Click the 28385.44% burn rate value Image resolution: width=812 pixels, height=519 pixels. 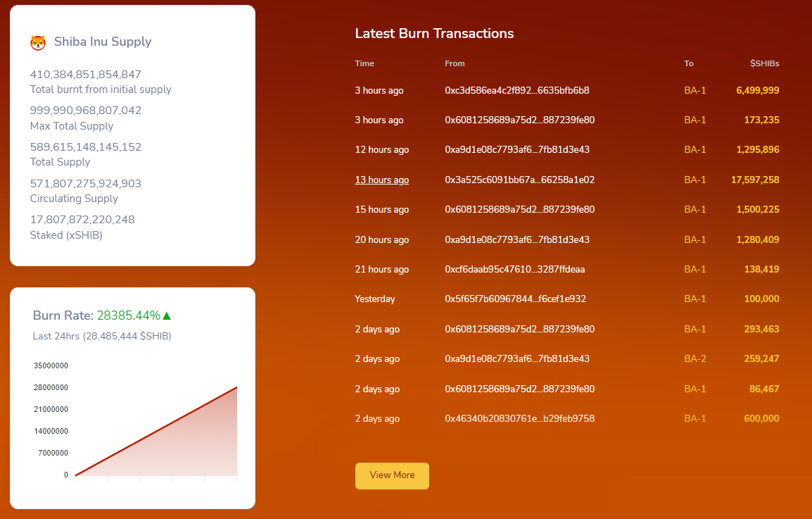coord(128,315)
